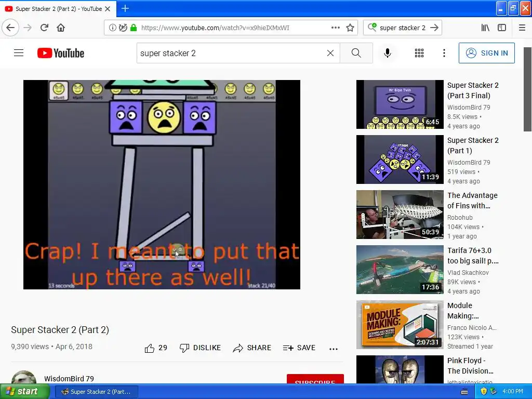532x399 pixels.
Task: Click 'Super Stacker 2 (Part 3 Final)' title
Action: 473,90
